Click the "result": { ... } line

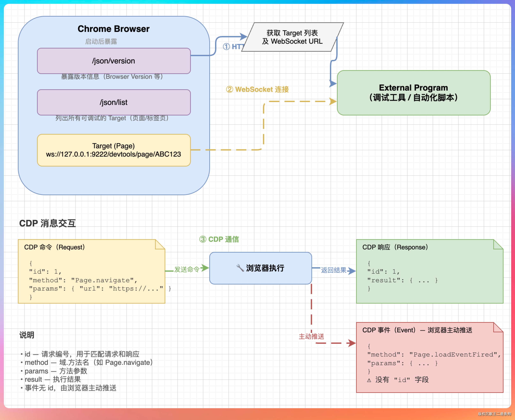point(403,280)
